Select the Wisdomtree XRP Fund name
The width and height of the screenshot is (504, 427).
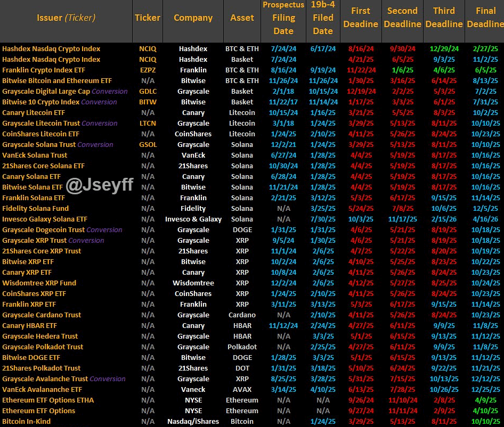coord(39,283)
